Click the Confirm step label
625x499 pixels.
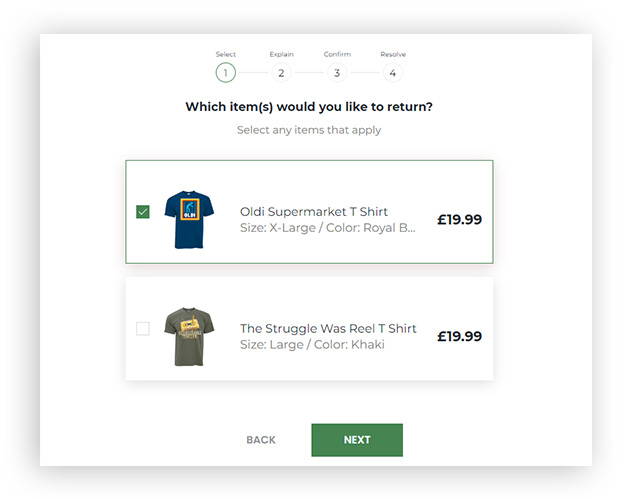pyautogui.click(x=337, y=54)
